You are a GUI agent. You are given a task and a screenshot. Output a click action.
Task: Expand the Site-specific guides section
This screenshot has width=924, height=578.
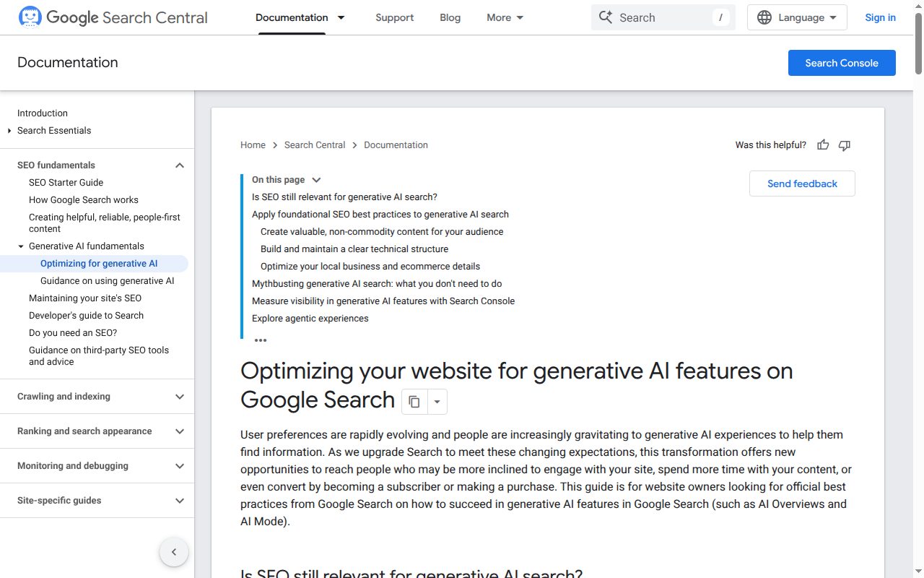tap(180, 501)
